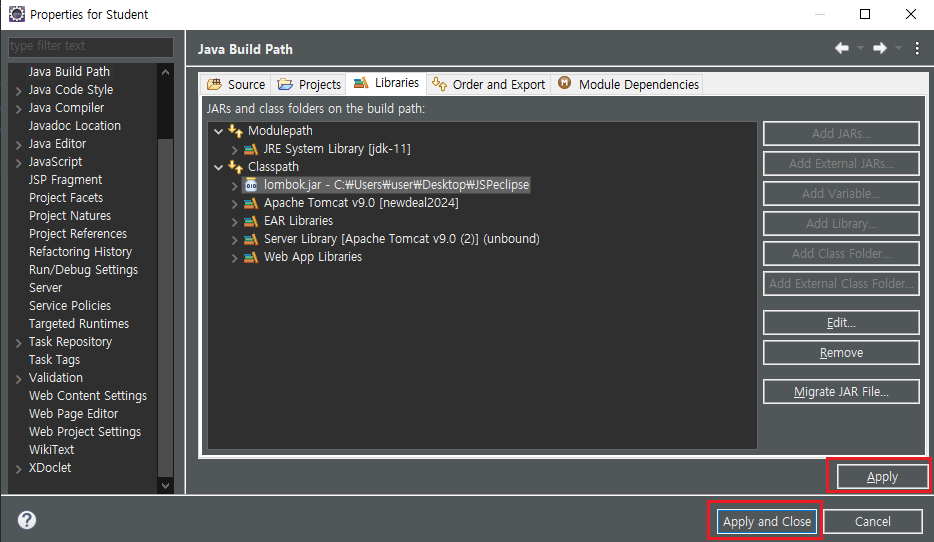Select JSP Fragment in sidebar

tap(66, 180)
